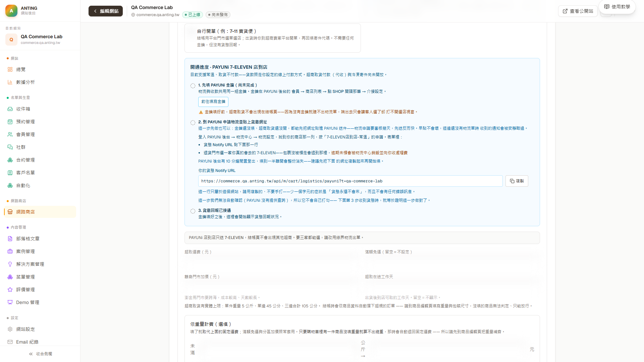
Task: Click the 會員管理 members icon
Action: [x=10, y=134]
